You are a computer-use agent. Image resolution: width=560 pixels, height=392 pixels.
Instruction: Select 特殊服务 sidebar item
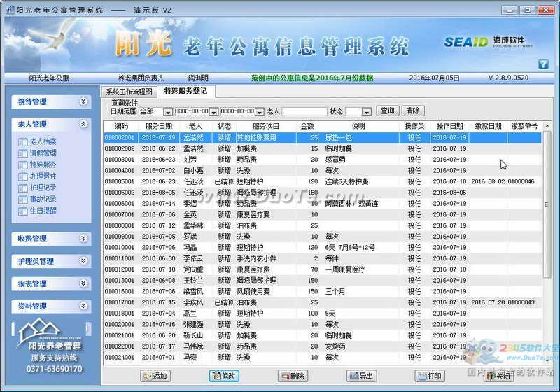pos(43,164)
